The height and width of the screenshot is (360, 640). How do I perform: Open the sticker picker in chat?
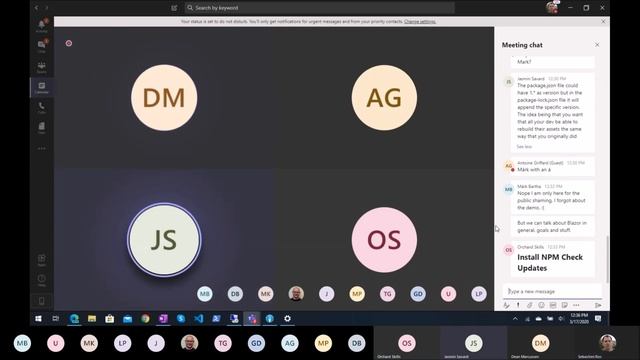pos(564,305)
